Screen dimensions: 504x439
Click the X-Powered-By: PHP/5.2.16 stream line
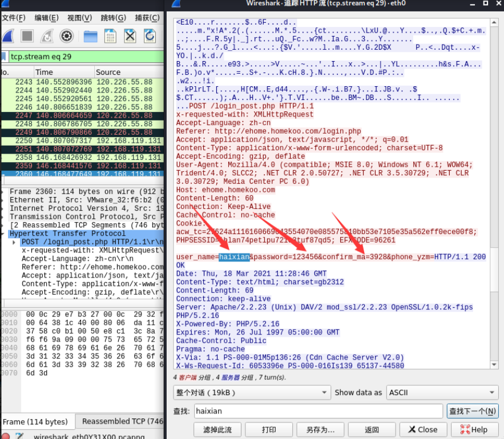pyautogui.click(x=228, y=324)
